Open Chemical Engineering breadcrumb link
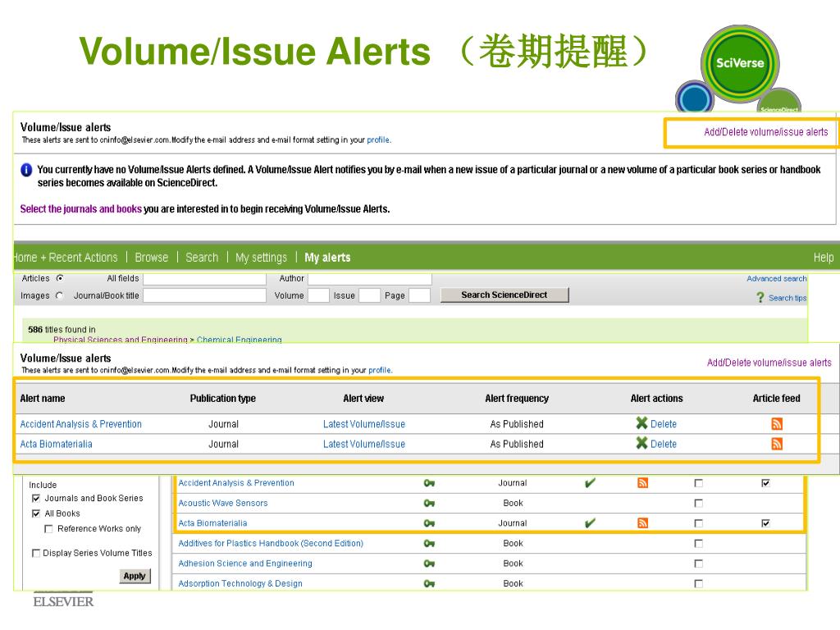 click(239, 340)
